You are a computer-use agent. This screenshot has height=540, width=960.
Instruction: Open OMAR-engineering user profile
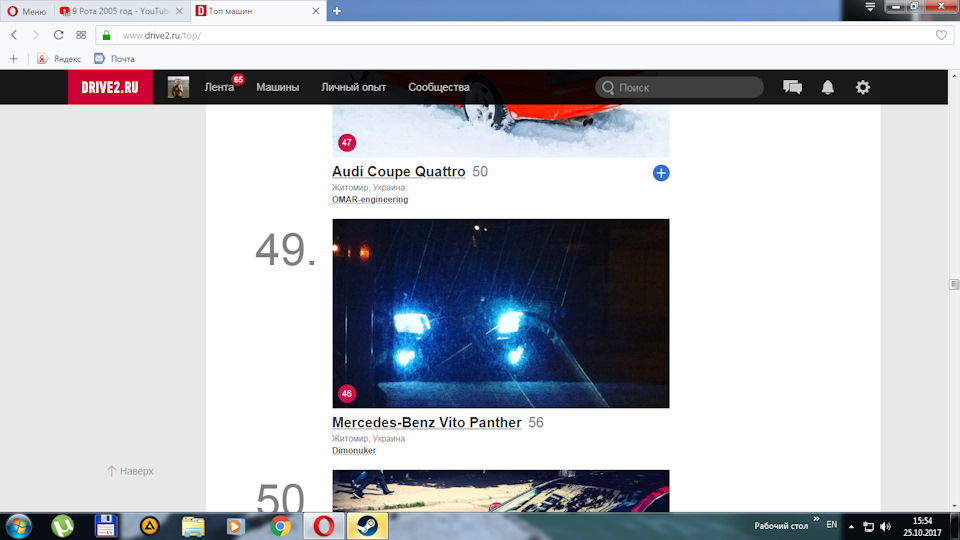(x=370, y=200)
